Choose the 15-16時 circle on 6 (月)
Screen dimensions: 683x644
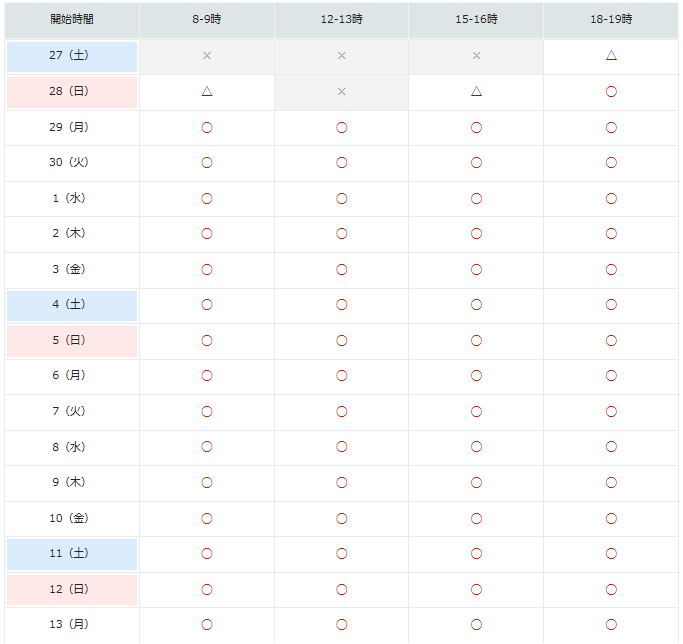tap(477, 376)
